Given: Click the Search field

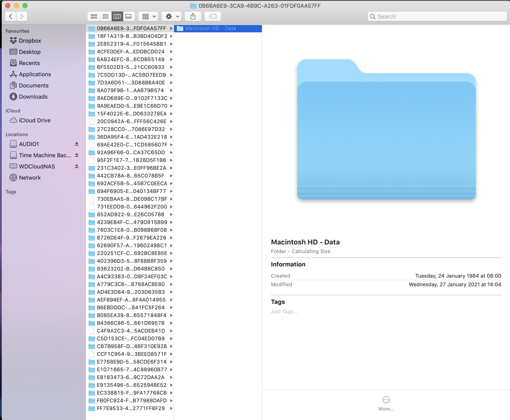Looking at the screenshot, I should 437,16.
